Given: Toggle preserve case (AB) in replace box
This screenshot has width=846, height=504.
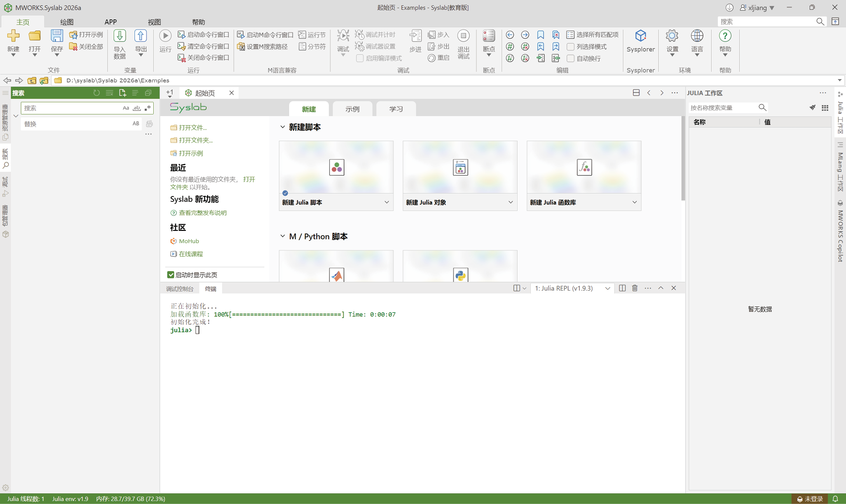Looking at the screenshot, I should point(136,124).
